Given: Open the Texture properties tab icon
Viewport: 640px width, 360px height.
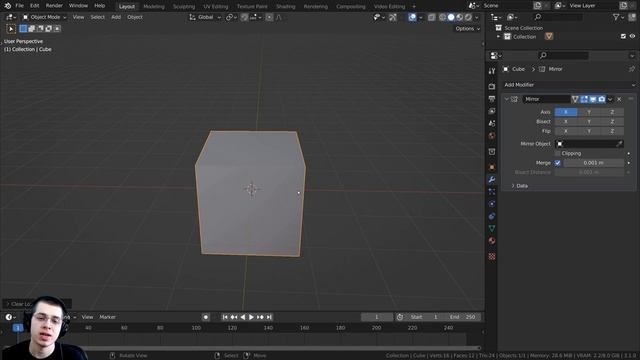Looking at the screenshot, I should [492, 256].
